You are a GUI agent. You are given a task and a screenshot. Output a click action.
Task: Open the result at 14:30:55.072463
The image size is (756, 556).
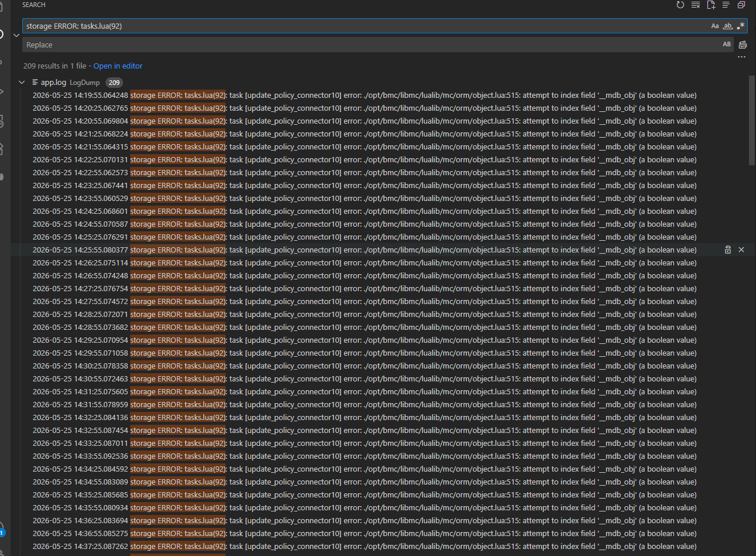pyautogui.click(x=365, y=378)
